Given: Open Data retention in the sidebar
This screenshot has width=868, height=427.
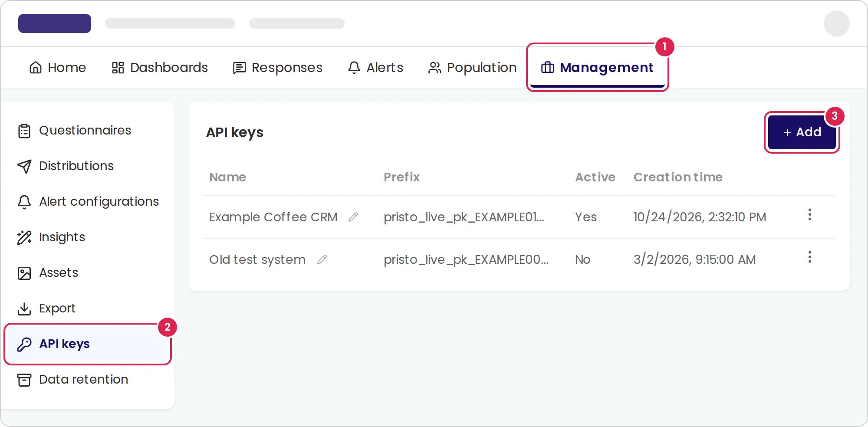Looking at the screenshot, I should (88, 380).
